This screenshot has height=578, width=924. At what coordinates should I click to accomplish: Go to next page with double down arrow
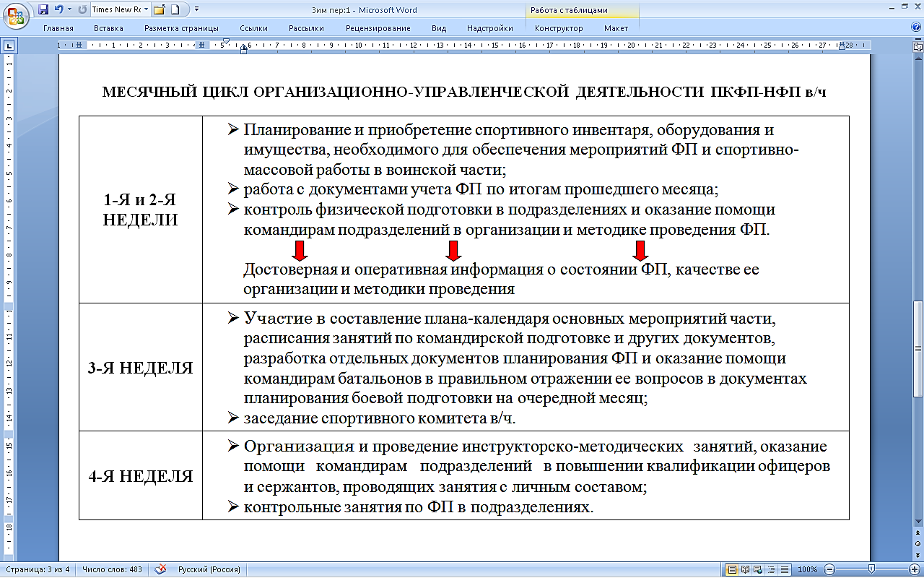pyautogui.click(x=918, y=555)
